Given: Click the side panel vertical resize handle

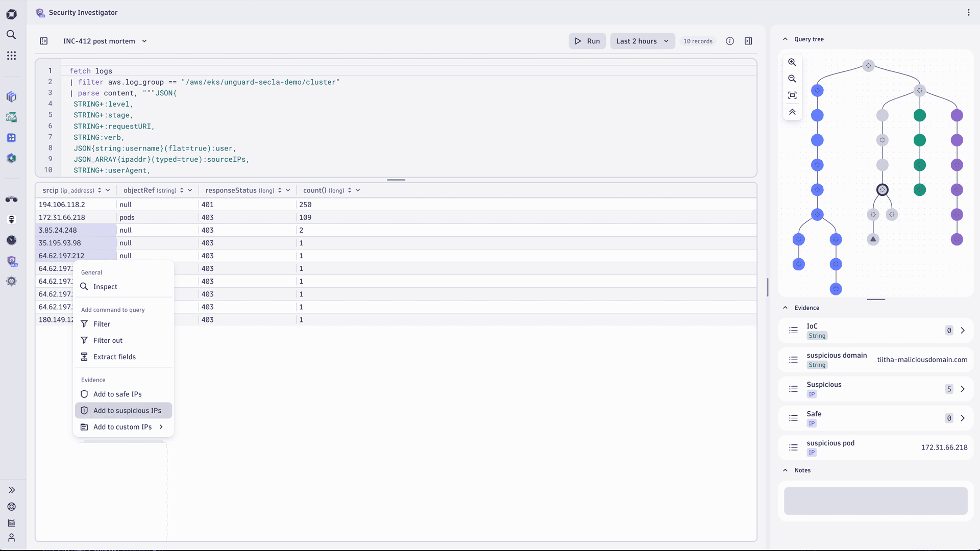Looking at the screenshot, I should coord(768,287).
